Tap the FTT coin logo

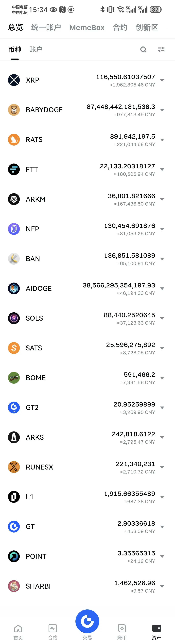point(14,169)
